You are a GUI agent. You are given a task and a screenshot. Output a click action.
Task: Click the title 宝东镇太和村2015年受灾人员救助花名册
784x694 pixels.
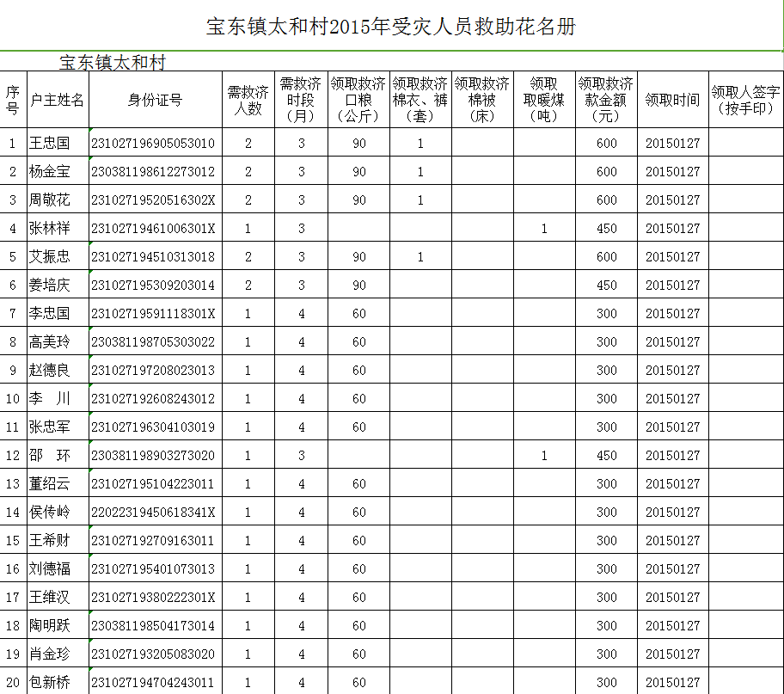tap(391, 27)
